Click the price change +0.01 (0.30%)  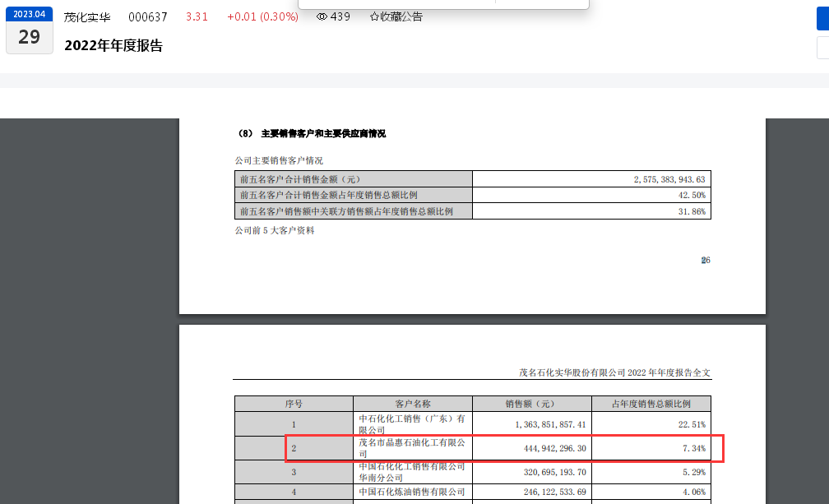point(263,17)
